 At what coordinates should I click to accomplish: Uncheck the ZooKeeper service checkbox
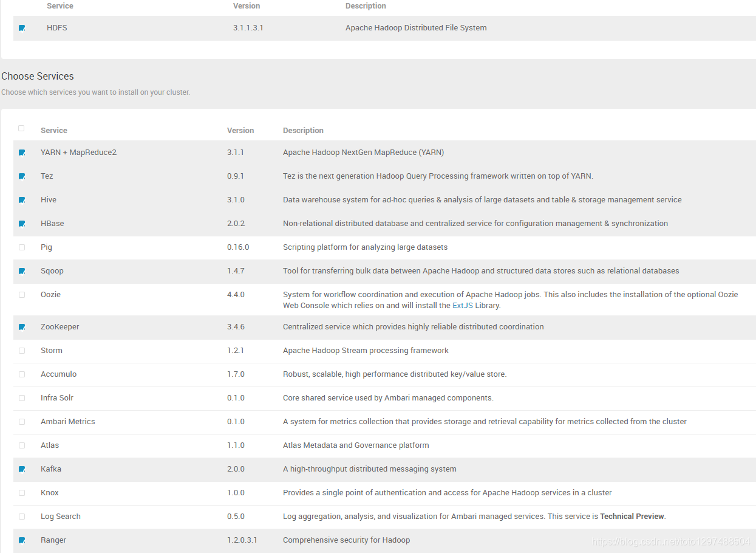22,327
